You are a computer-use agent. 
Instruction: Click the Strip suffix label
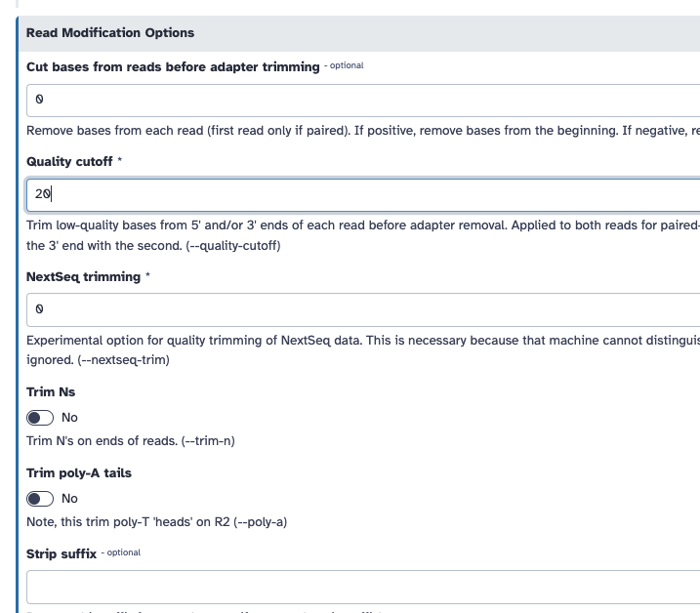point(62,554)
